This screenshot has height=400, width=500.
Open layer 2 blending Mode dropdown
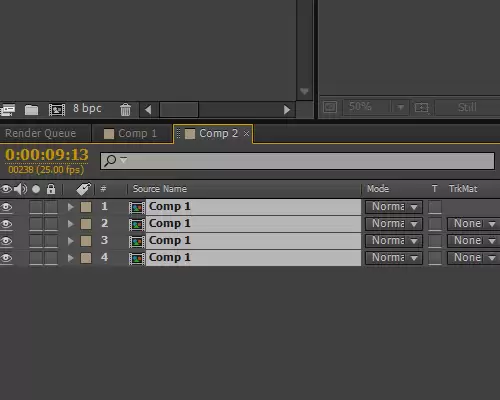point(394,224)
